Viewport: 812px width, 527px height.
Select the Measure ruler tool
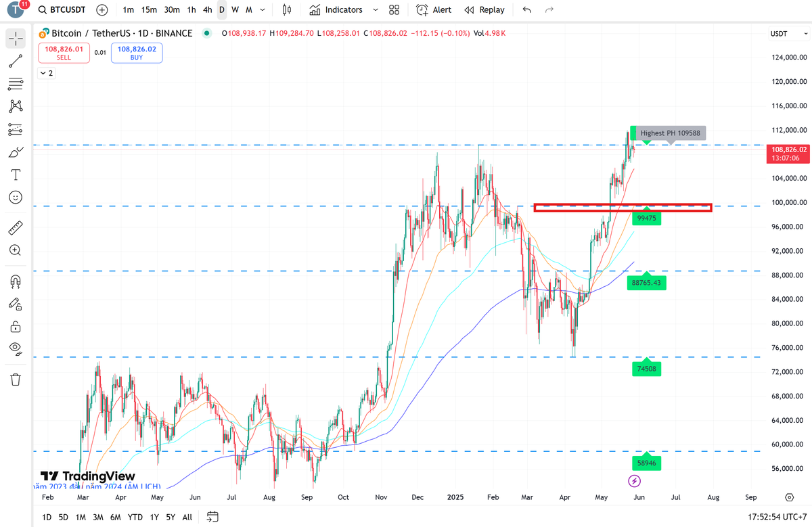pos(15,227)
